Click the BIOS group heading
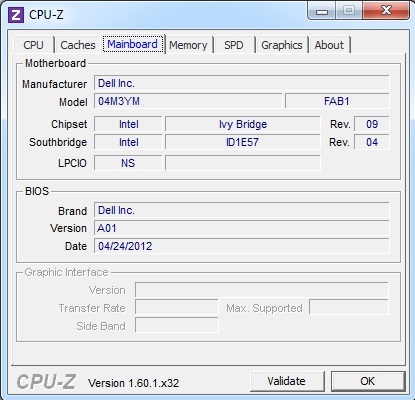The height and width of the screenshot is (400, 415). tap(37, 191)
